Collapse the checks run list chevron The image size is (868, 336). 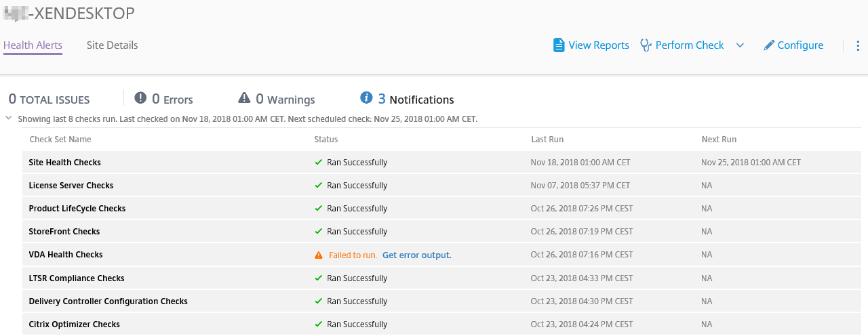tap(8, 118)
